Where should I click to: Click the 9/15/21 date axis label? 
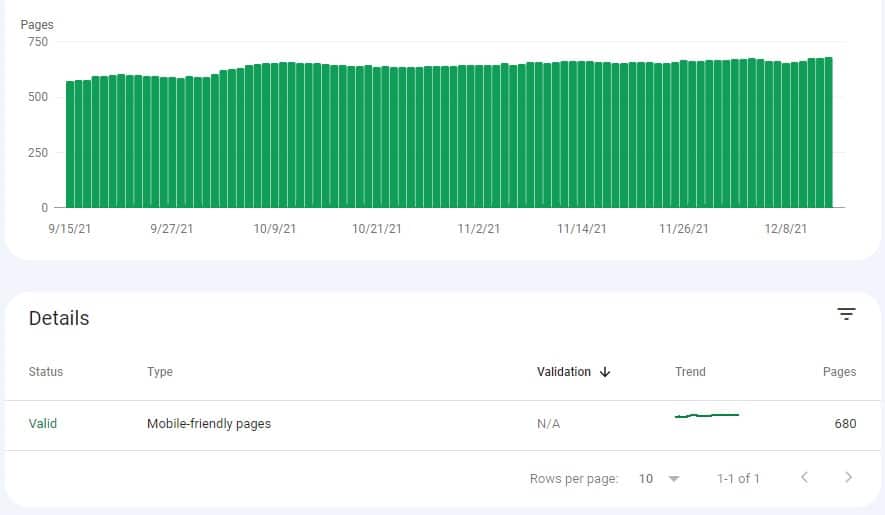point(69,229)
